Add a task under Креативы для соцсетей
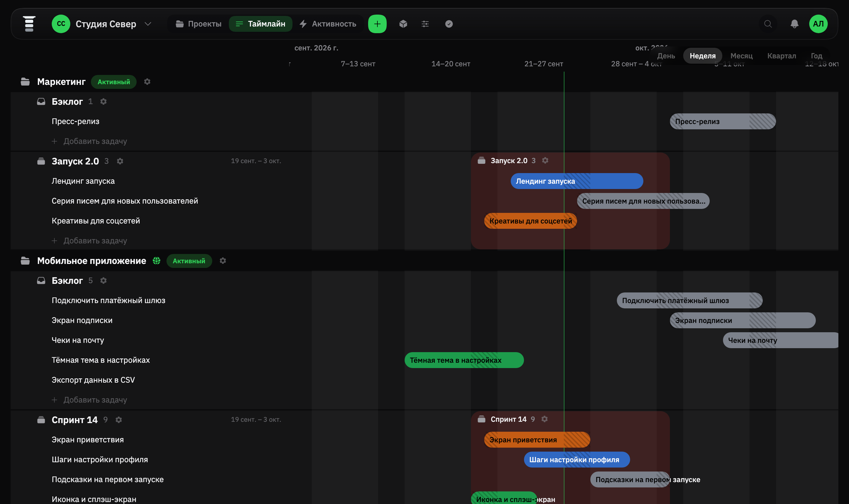Image resolution: width=849 pixels, height=504 pixels. [89, 241]
